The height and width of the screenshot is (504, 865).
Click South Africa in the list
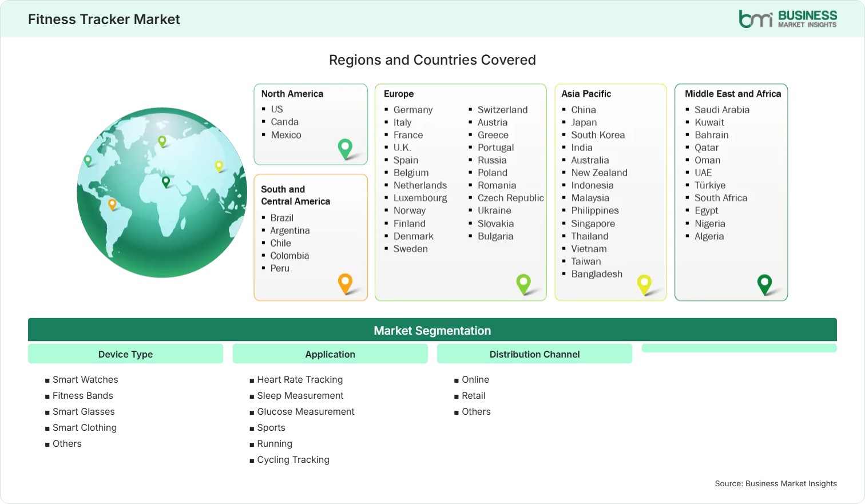click(x=721, y=198)
